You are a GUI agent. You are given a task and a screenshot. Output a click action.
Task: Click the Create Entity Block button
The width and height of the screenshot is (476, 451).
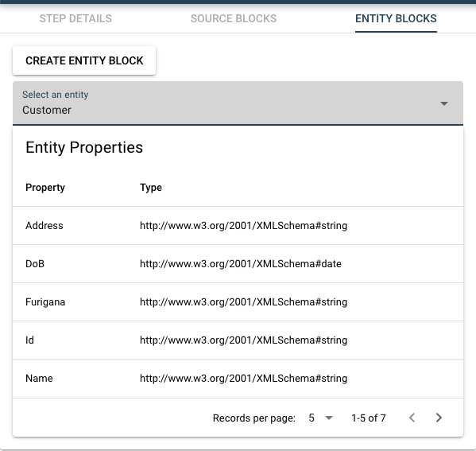[x=84, y=60]
